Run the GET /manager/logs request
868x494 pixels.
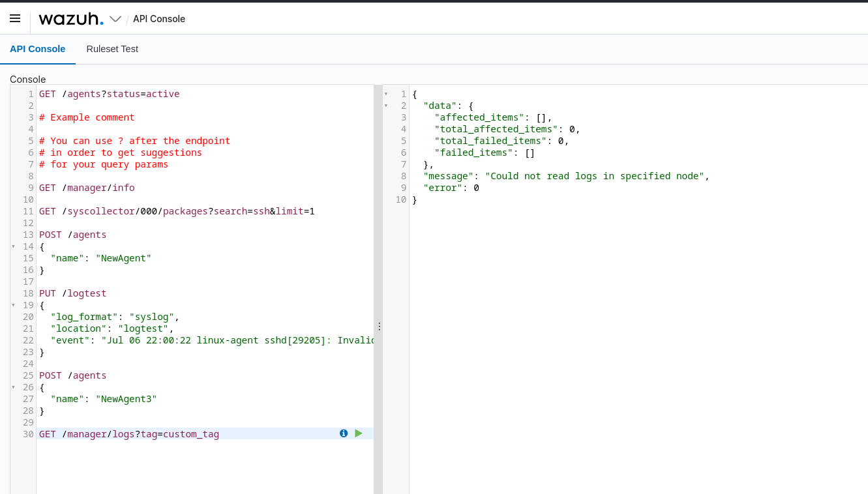click(x=359, y=433)
